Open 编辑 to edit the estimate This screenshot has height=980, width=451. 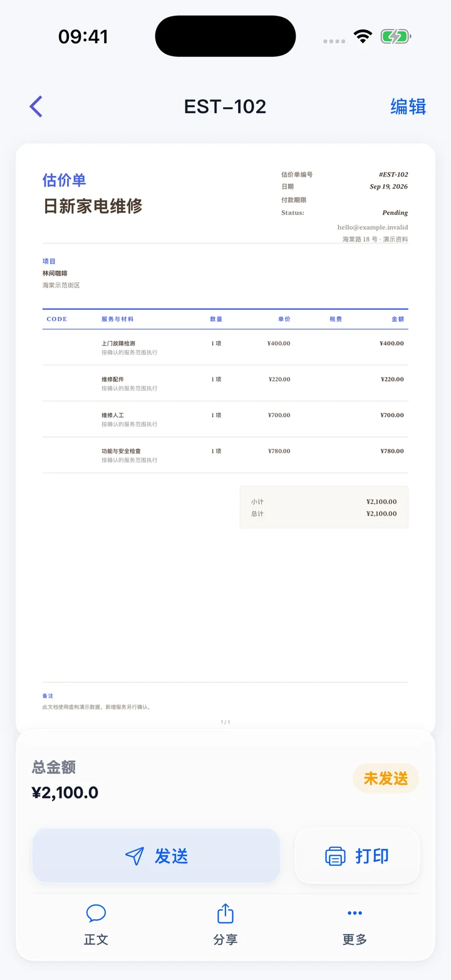pos(408,106)
